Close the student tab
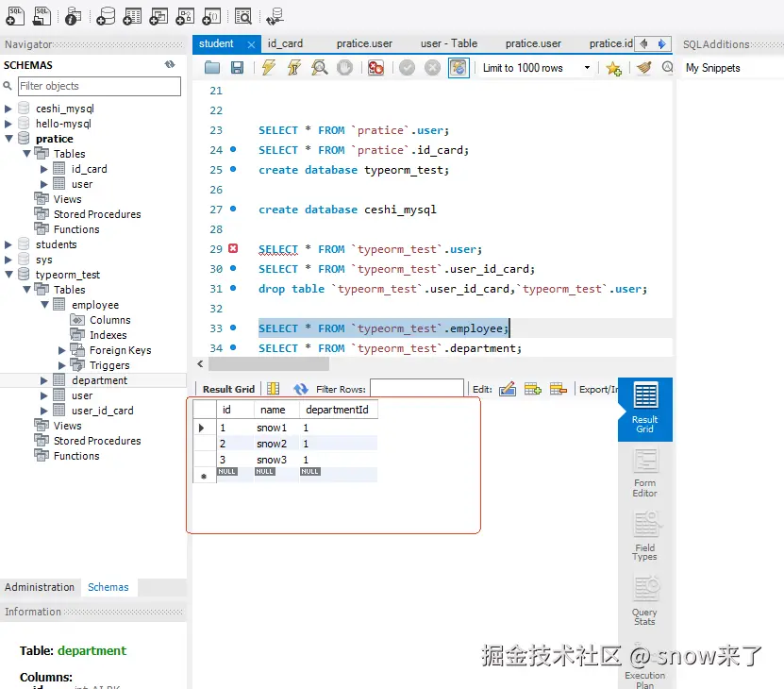 pyautogui.click(x=251, y=44)
